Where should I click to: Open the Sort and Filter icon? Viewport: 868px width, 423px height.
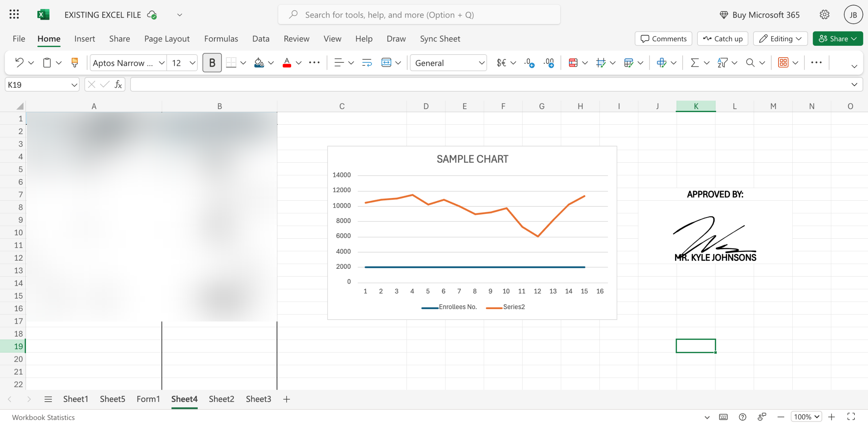point(723,63)
